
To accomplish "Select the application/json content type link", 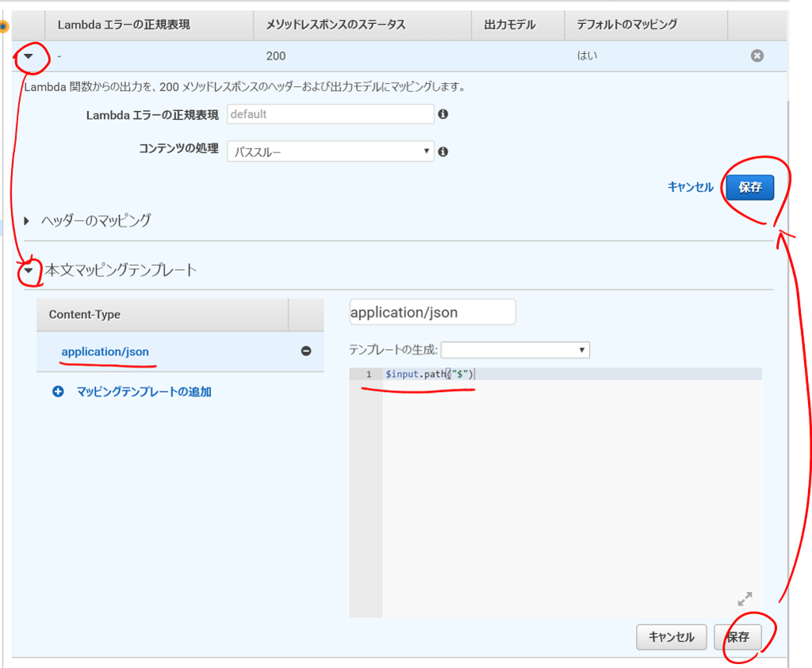I will coord(105,351).
